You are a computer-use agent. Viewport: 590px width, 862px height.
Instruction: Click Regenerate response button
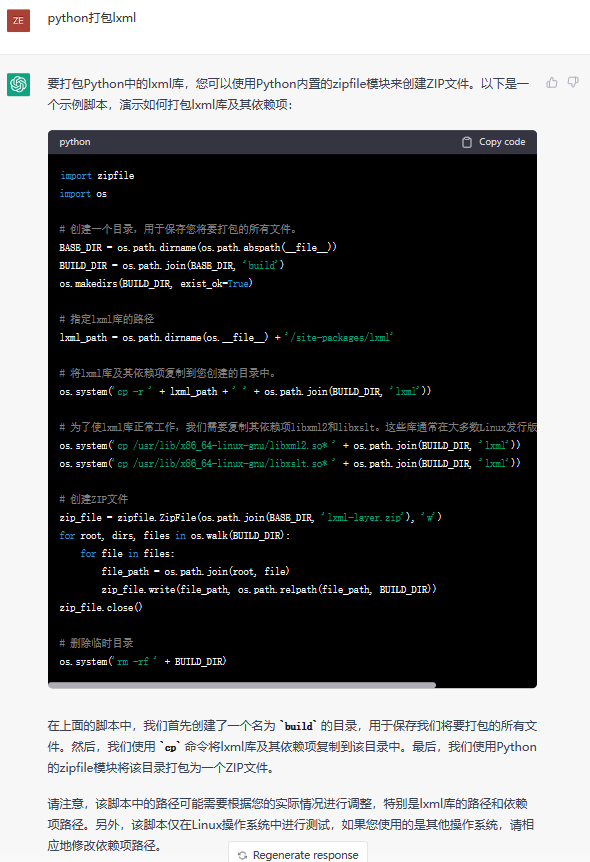click(298, 854)
